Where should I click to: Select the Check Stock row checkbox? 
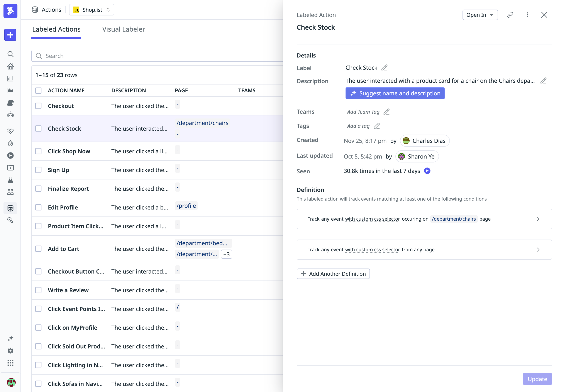tap(38, 128)
